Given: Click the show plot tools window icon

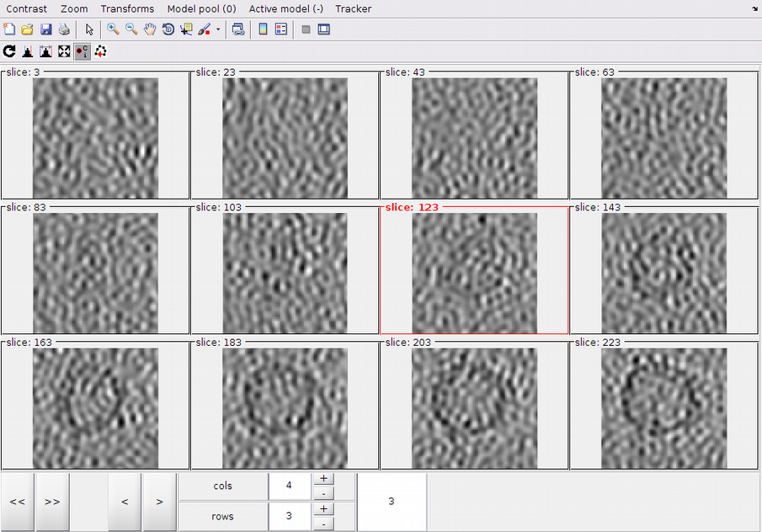Looking at the screenshot, I should (x=324, y=29).
